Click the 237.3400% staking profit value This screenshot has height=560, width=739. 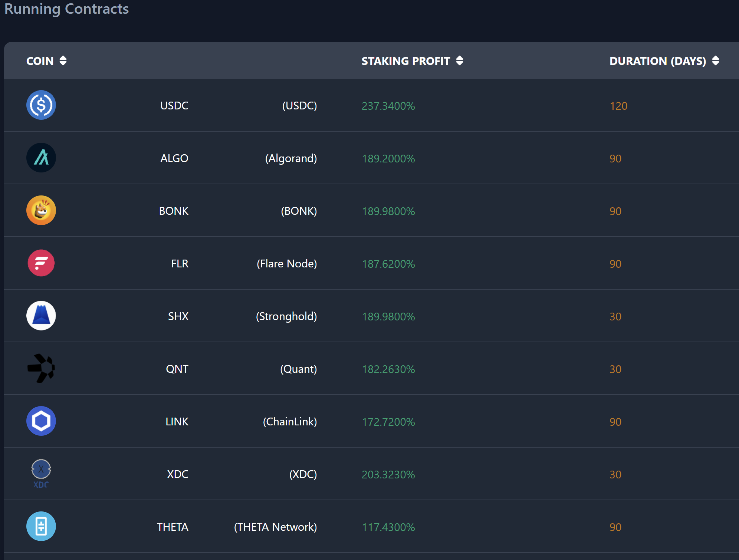pyautogui.click(x=388, y=106)
